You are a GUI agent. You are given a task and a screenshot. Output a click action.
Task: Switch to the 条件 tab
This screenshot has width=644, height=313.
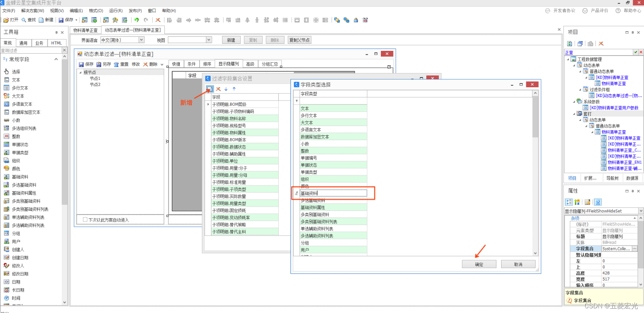point(191,64)
